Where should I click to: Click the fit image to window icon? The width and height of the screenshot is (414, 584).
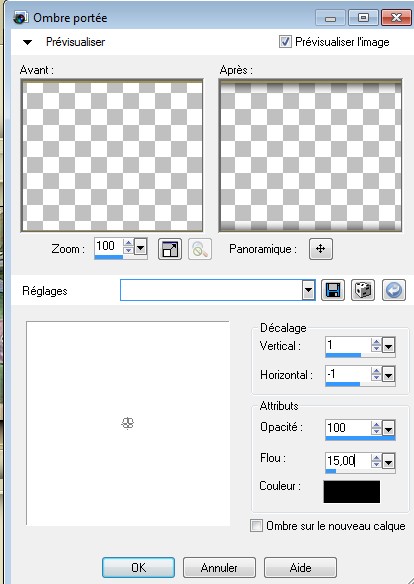pos(170,249)
